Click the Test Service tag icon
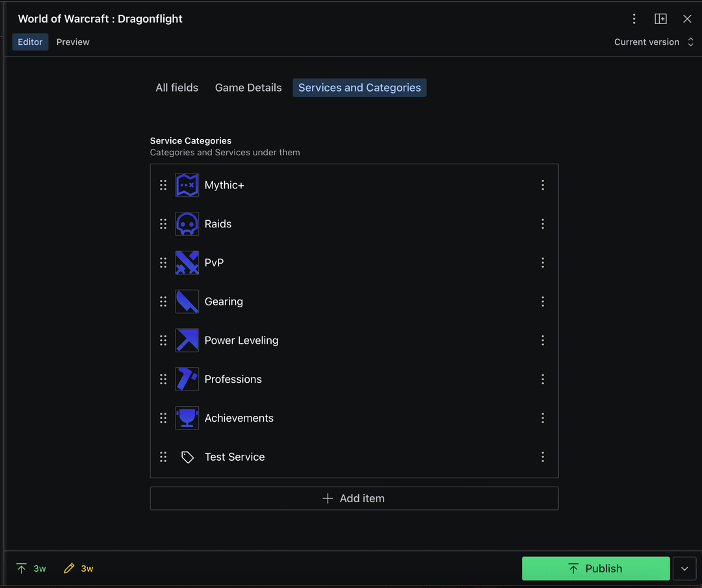Screen dimensions: 702x588 tap(187, 457)
